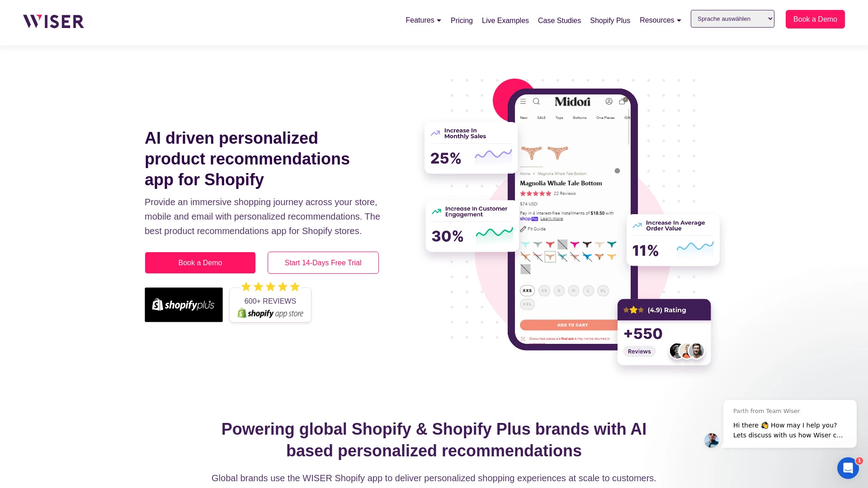868x488 pixels.
Task: Click the Shopify App Store icon badge
Action: pyautogui.click(x=270, y=304)
